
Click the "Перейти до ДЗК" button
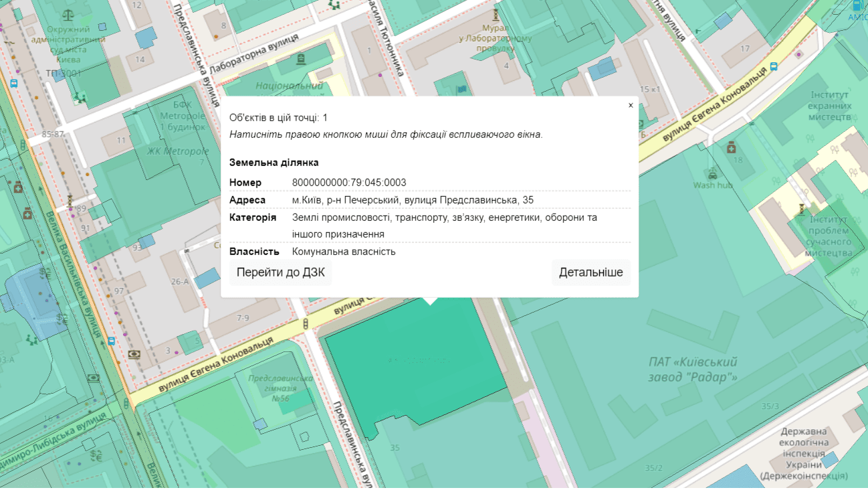coord(280,272)
